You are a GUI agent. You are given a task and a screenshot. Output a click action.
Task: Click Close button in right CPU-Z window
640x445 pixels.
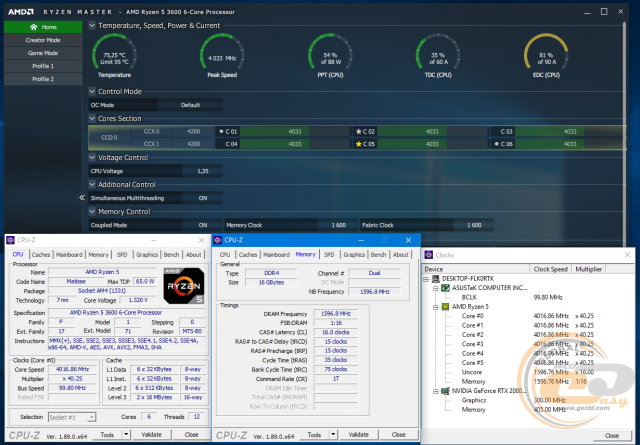pos(398,435)
